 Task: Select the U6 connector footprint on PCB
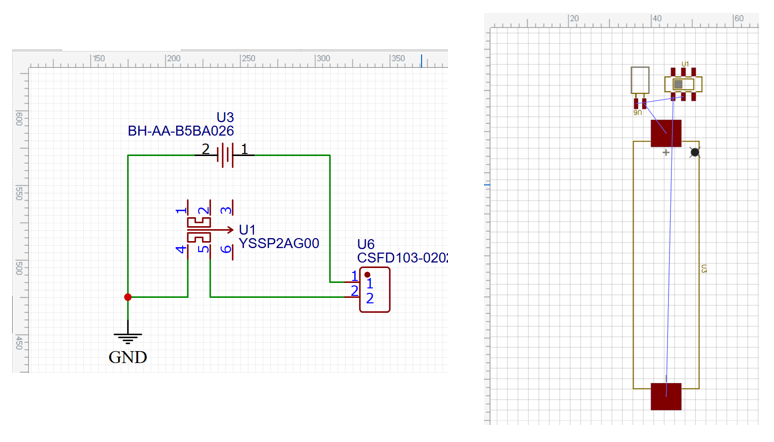tap(640, 84)
